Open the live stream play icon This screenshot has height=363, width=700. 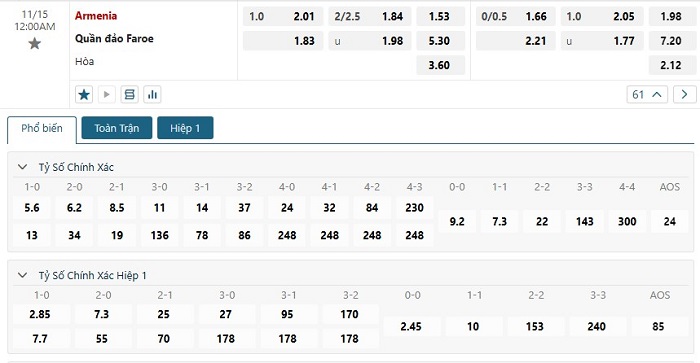pos(107,95)
